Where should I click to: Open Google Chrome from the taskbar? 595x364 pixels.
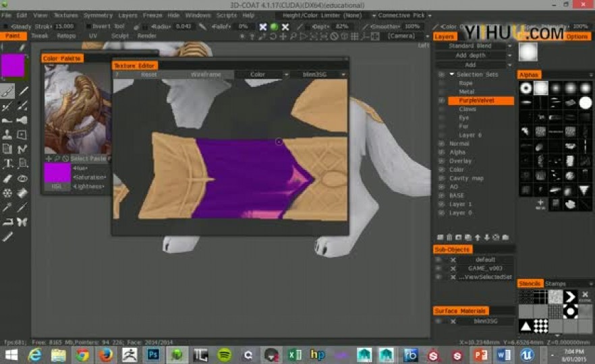coord(82,355)
